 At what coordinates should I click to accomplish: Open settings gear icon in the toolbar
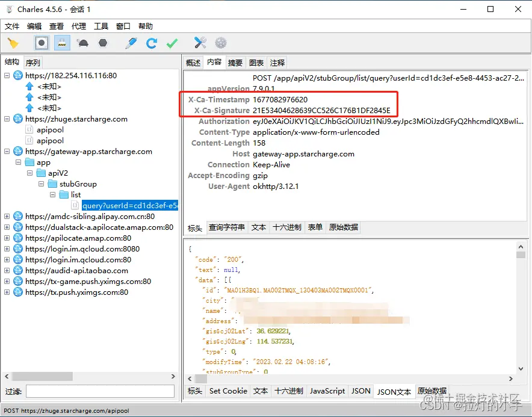pyautogui.click(x=221, y=43)
